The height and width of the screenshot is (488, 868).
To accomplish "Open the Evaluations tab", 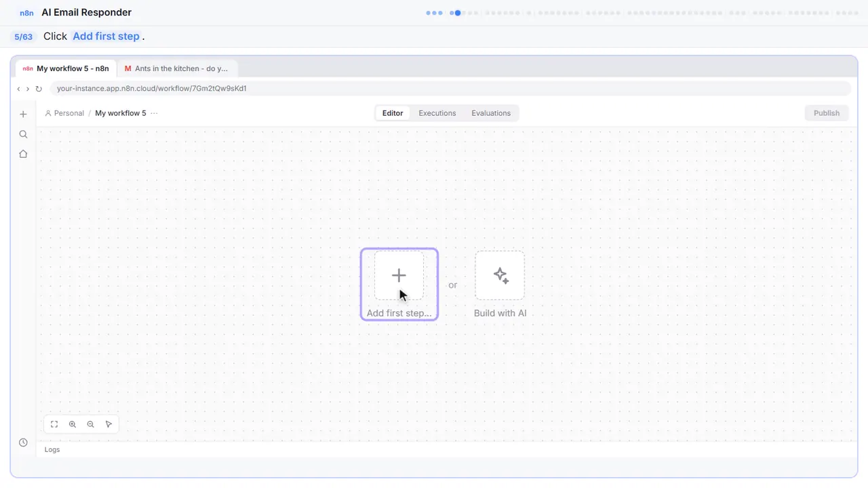I will [x=491, y=113].
